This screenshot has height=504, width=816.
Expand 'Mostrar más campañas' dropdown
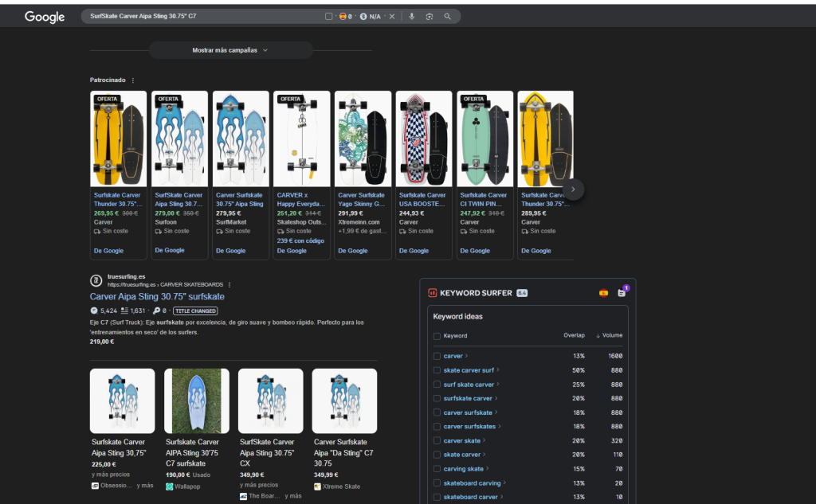click(x=230, y=50)
